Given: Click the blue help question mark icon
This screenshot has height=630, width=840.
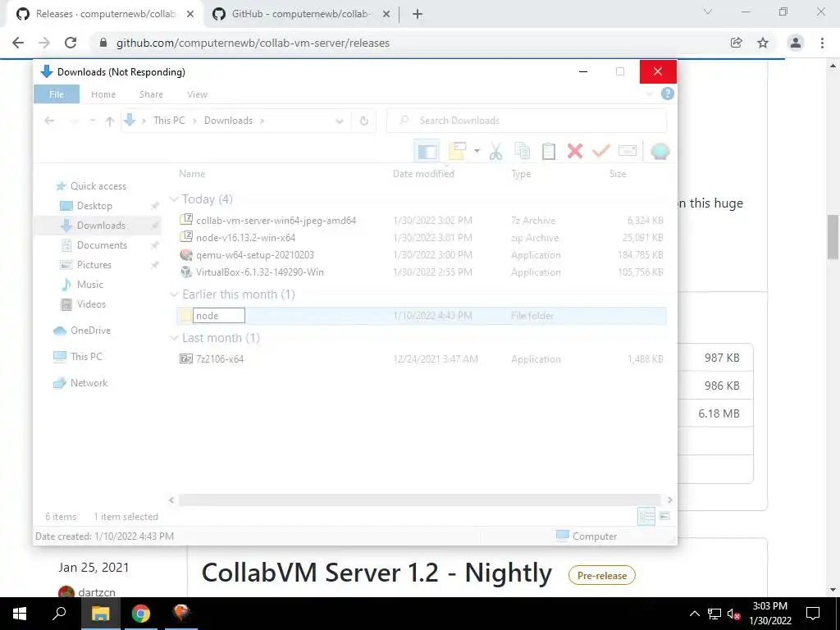Looking at the screenshot, I should tap(668, 94).
